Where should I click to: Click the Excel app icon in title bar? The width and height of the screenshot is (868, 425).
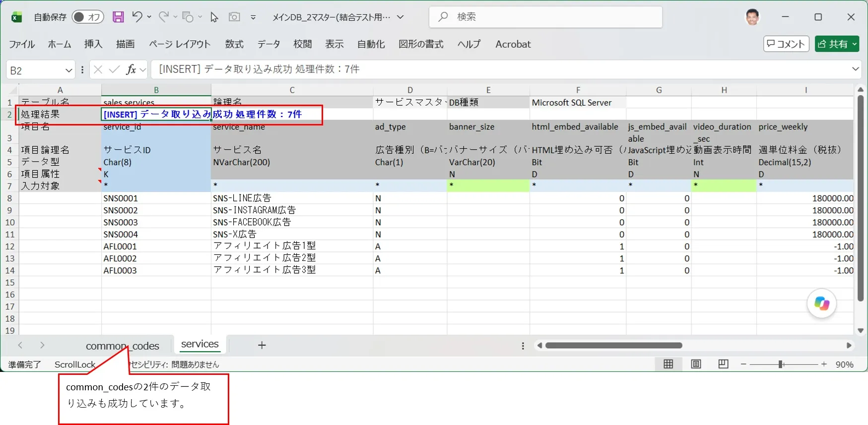[16, 17]
